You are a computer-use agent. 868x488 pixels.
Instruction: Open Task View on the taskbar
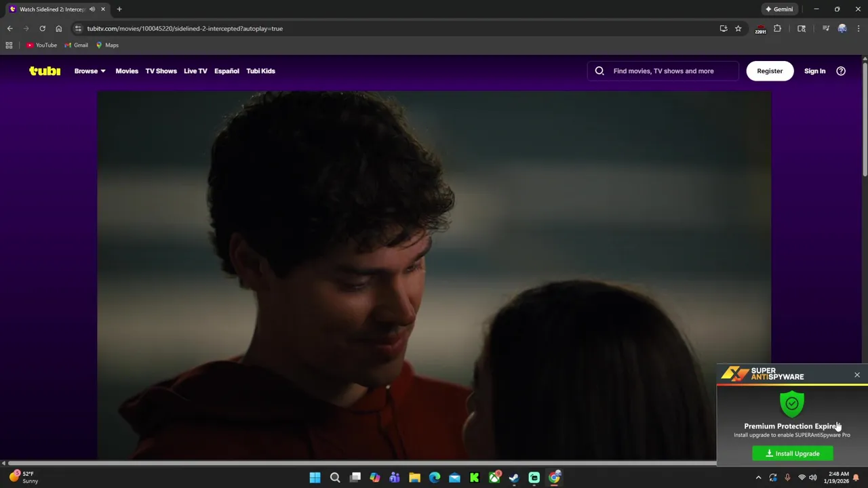click(x=355, y=478)
